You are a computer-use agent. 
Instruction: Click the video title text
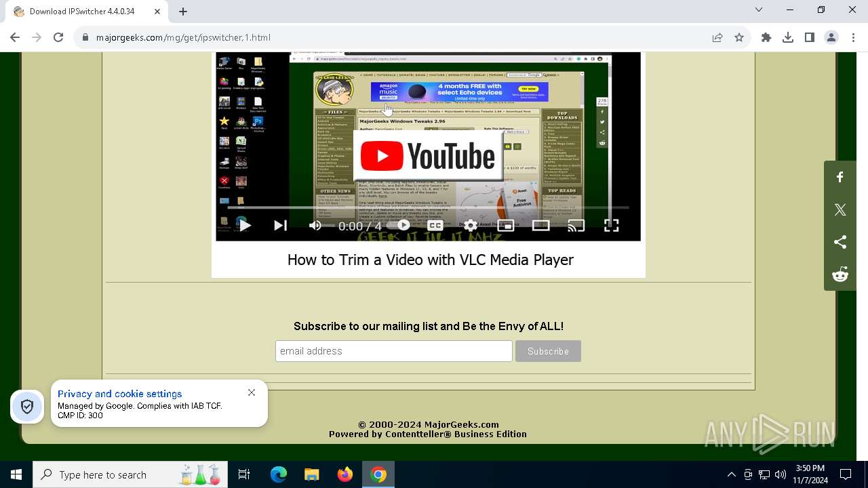(x=431, y=260)
